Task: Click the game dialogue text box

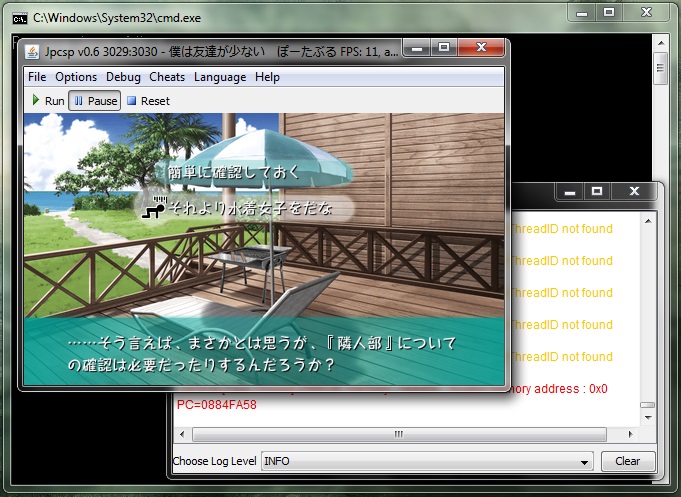Action: point(264,351)
